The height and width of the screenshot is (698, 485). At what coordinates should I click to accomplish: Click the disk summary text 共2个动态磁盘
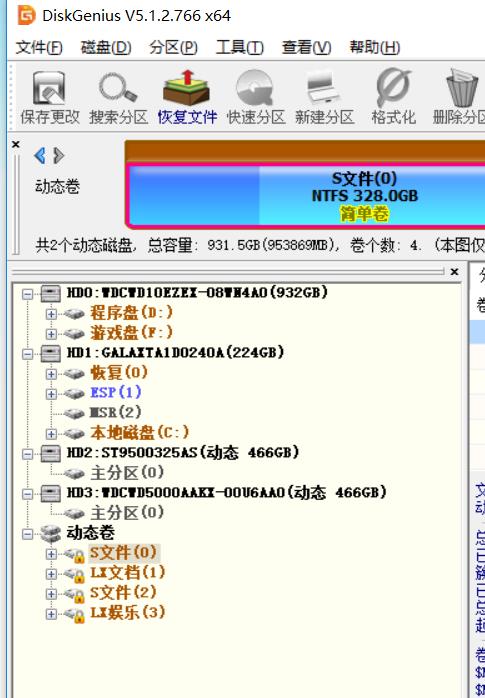(84, 246)
